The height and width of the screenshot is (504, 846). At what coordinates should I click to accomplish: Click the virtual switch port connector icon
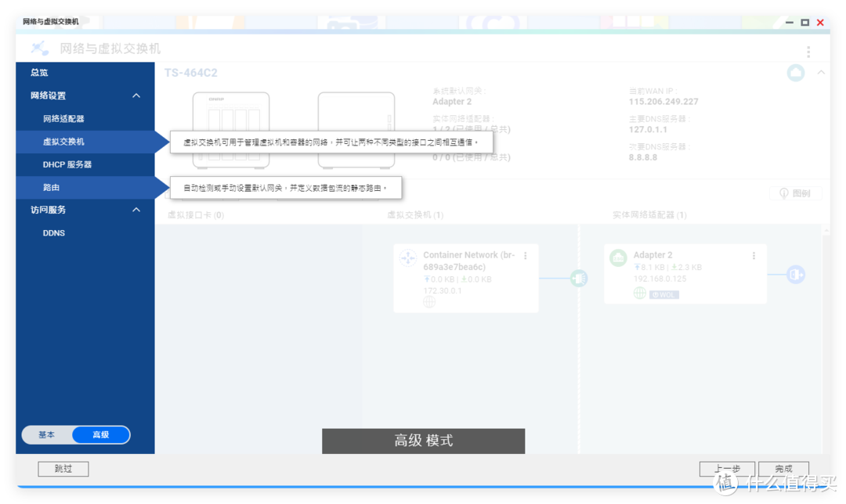point(579,278)
